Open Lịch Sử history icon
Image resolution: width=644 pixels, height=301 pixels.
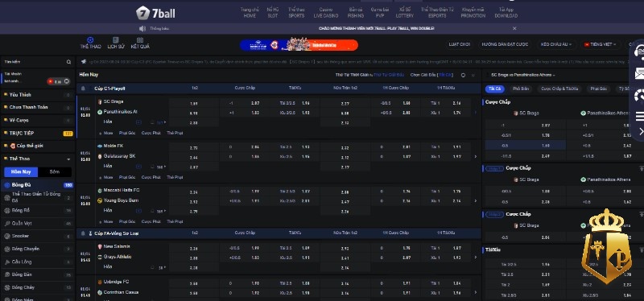click(x=116, y=39)
